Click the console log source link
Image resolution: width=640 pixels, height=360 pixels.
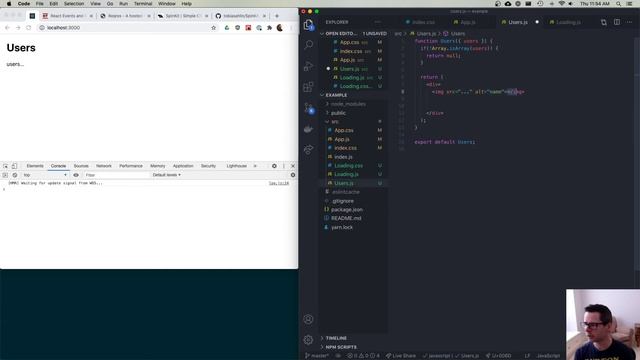279,183
